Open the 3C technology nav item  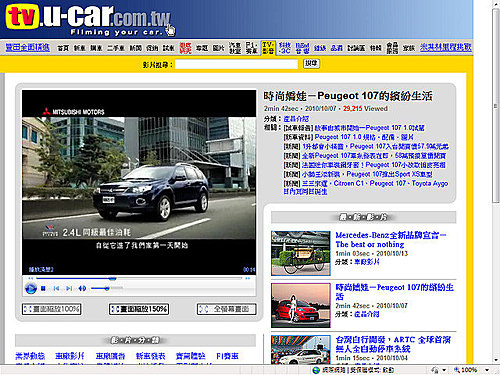(285, 48)
